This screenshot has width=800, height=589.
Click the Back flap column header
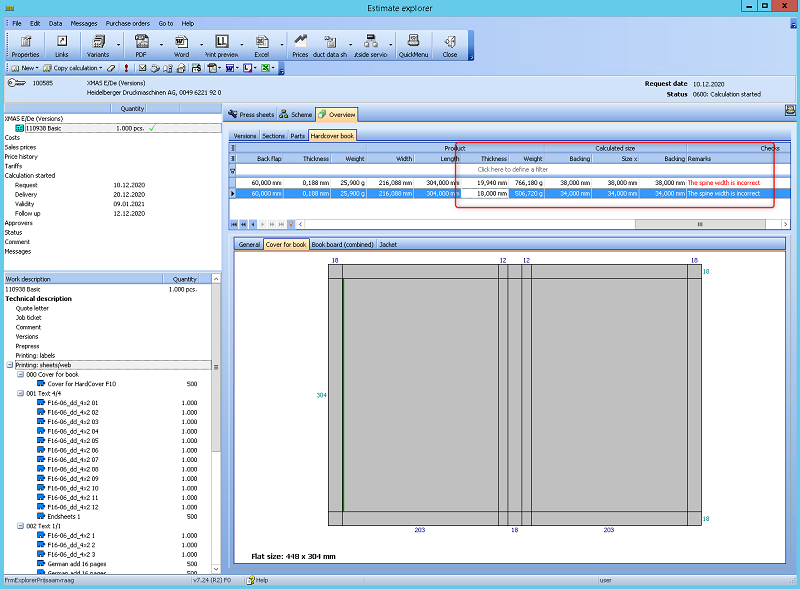pyautogui.click(x=260, y=159)
